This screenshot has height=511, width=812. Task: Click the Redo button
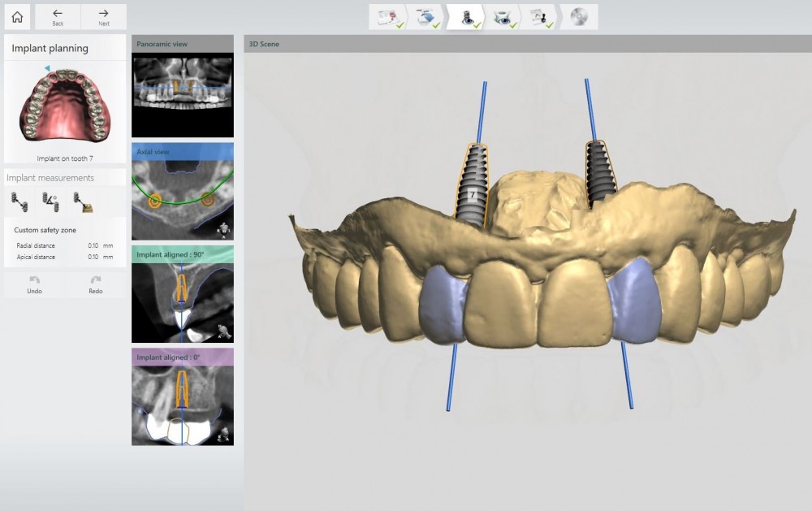point(96,284)
